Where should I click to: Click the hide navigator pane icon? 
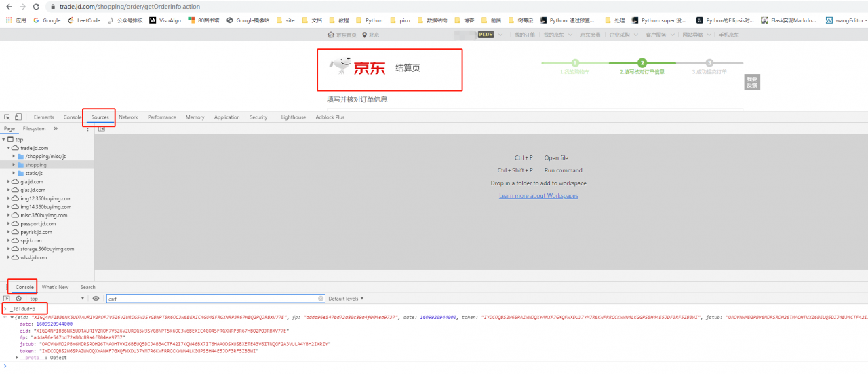101,128
